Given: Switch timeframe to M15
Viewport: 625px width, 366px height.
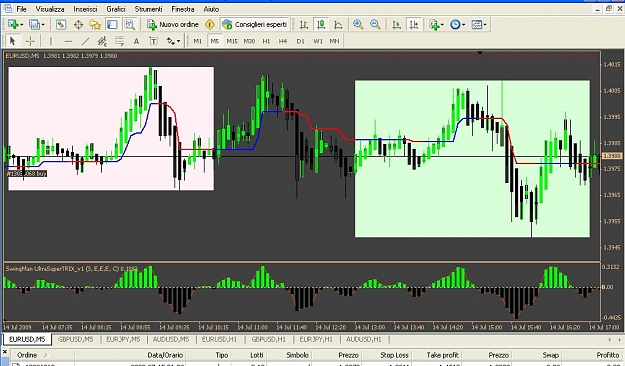Looking at the screenshot, I should coord(232,41).
